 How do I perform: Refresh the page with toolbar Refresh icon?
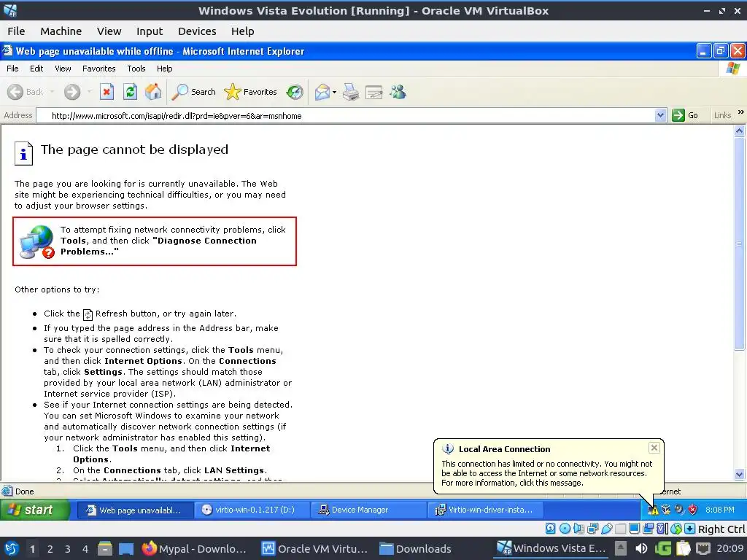coord(130,92)
